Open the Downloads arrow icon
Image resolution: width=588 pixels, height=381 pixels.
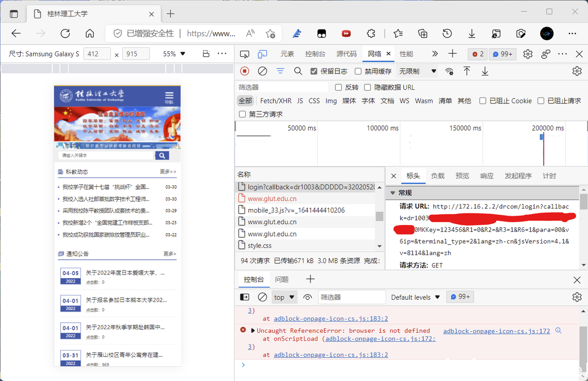(x=472, y=34)
